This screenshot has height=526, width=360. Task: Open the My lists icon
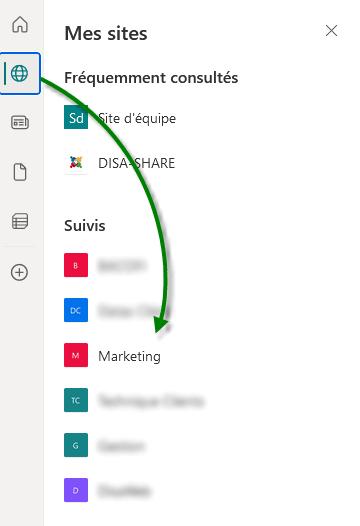20,221
